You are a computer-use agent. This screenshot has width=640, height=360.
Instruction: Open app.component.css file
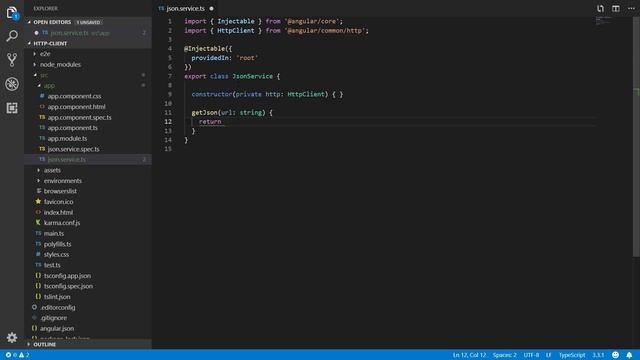74,96
